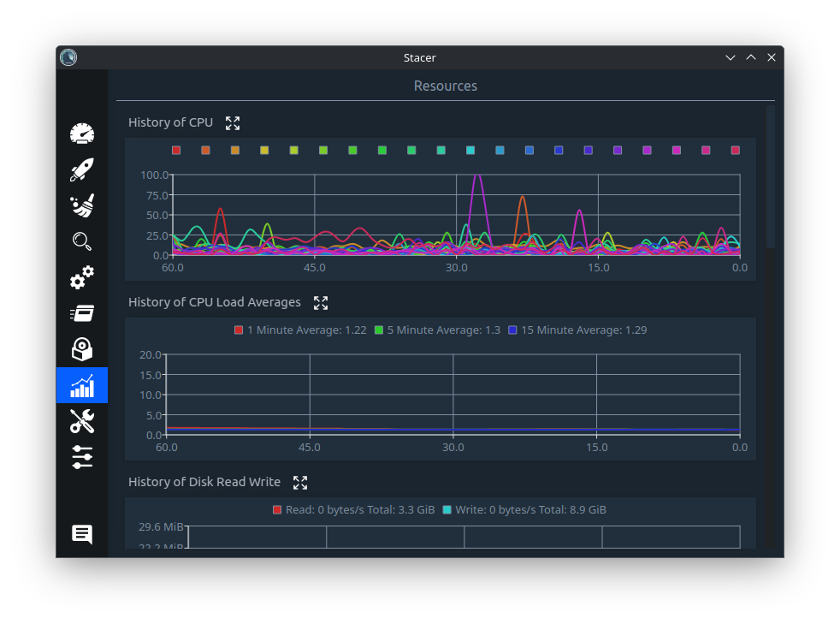
Task: Go to System Cleaner broom icon
Action: [82, 205]
